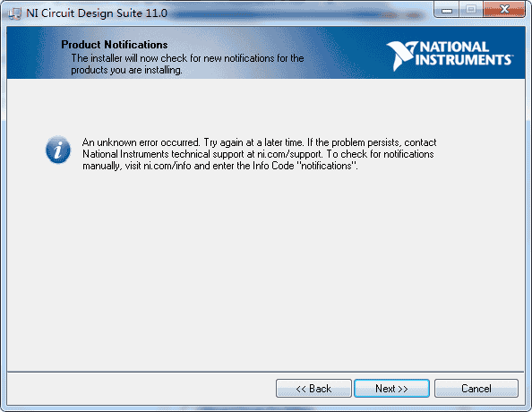Screen dimensions: 532x412
Task: Click the greyed-out maximize button
Action: click(x=471, y=10)
